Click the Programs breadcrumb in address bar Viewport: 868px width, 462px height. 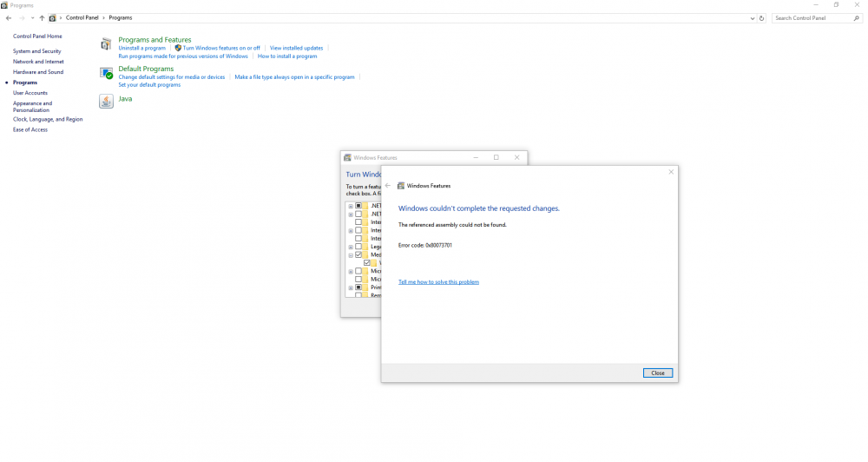(120, 17)
